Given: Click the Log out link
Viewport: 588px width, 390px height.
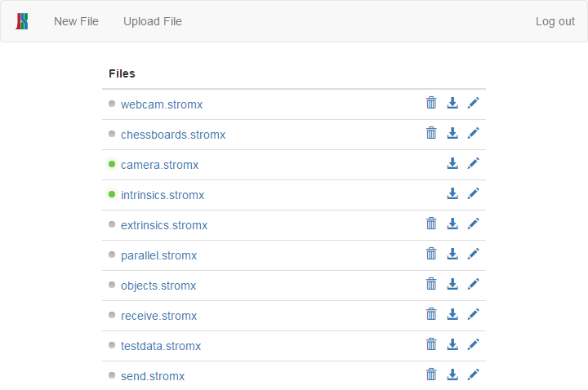Looking at the screenshot, I should click(555, 21).
